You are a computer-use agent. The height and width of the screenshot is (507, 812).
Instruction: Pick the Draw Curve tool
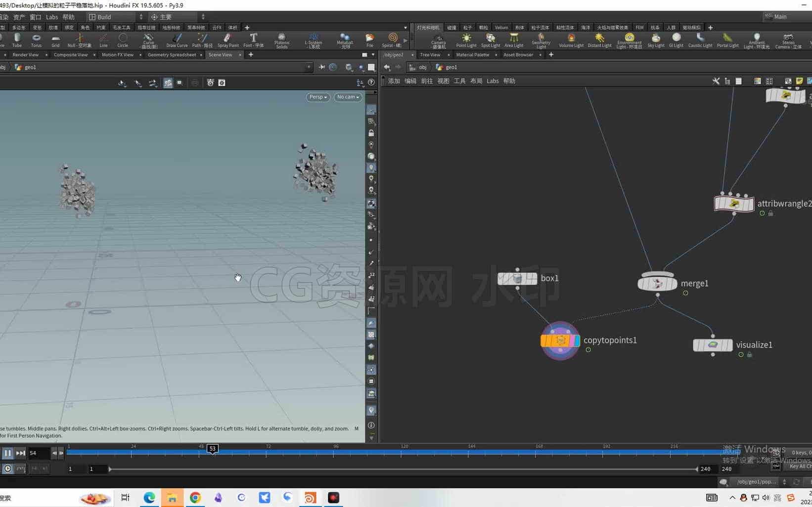click(177, 41)
